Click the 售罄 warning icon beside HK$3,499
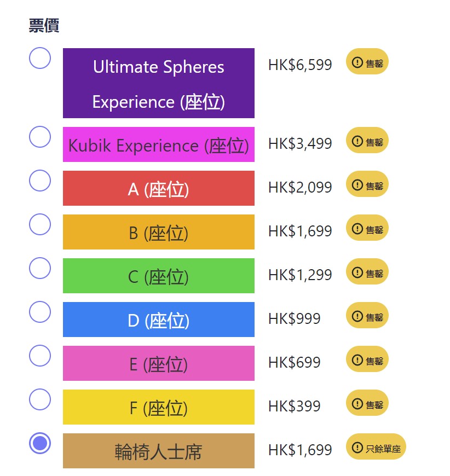 [357, 141]
